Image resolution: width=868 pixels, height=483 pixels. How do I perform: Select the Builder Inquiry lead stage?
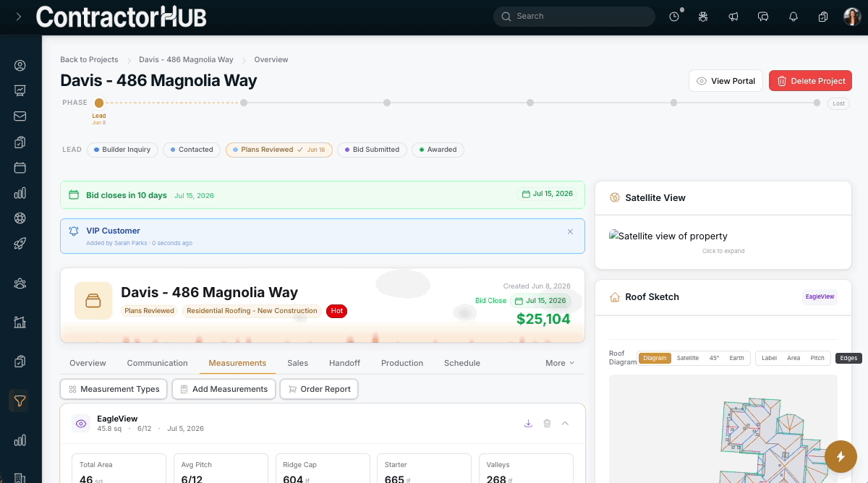pos(122,150)
